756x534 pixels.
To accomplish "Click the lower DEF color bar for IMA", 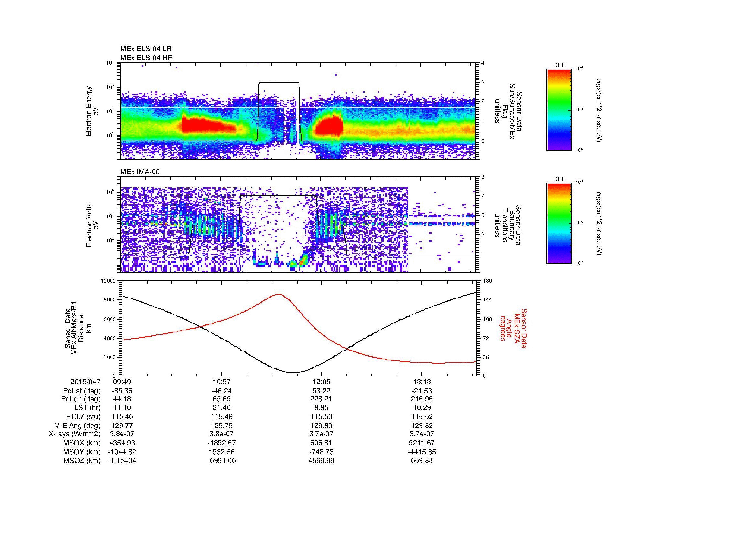I will point(559,223).
